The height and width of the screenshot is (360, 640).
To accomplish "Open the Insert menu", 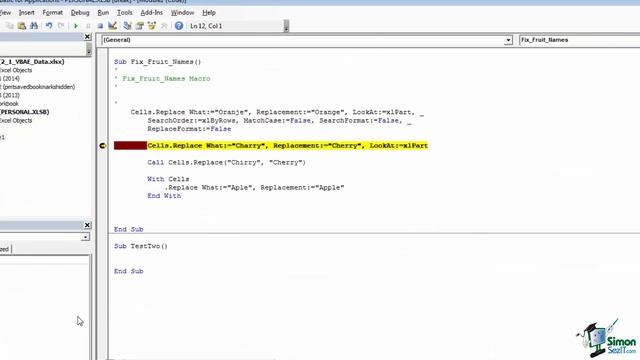I will [x=27, y=13].
